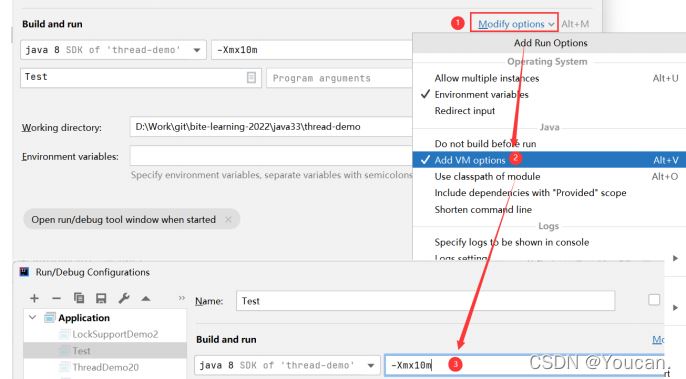This screenshot has width=686, height=379.
Task: Remove configuration using minus icon
Action: pyautogui.click(x=56, y=298)
